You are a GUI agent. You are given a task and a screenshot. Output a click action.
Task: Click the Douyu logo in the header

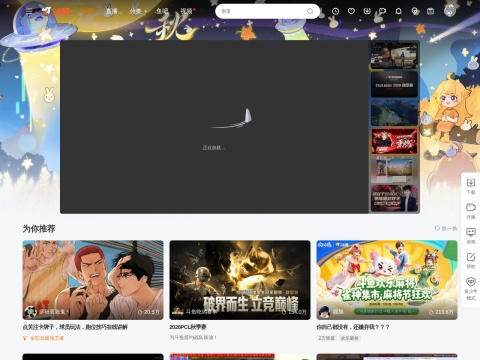(x=56, y=11)
